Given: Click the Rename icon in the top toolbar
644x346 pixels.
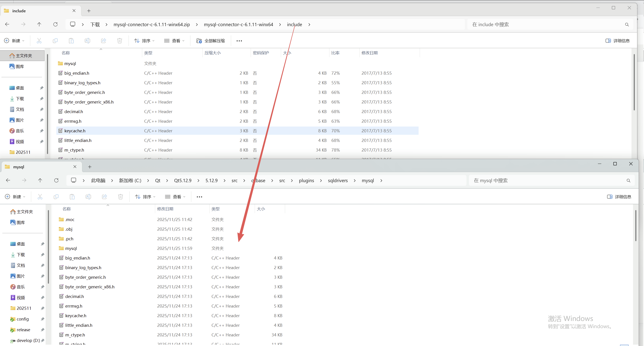Looking at the screenshot, I should pyautogui.click(x=87, y=40).
